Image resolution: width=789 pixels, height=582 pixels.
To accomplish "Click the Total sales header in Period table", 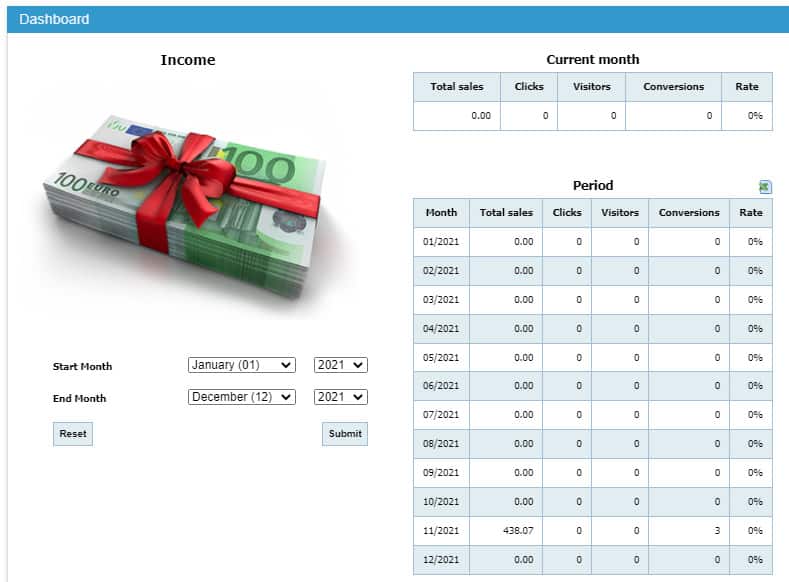I will click(x=506, y=213).
